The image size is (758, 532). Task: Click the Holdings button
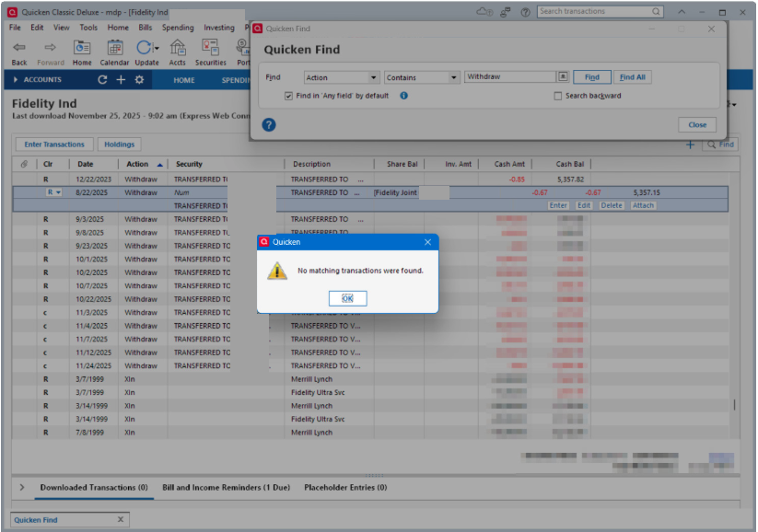[x=120, y=145]
